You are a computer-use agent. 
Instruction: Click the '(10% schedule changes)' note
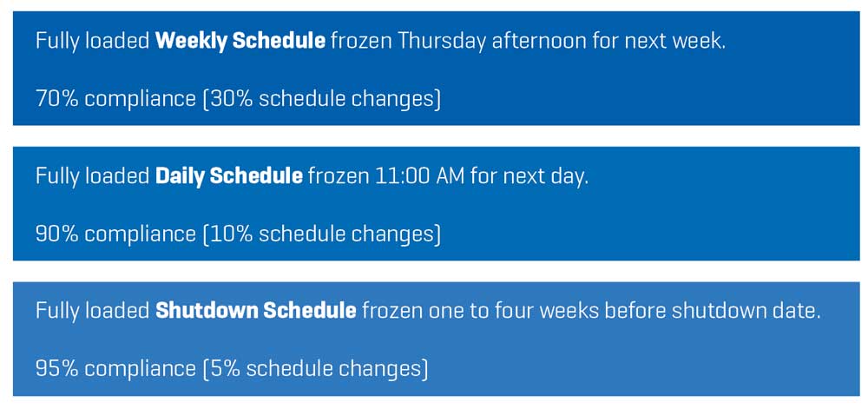pyautogui.click(x=321, y=234)
